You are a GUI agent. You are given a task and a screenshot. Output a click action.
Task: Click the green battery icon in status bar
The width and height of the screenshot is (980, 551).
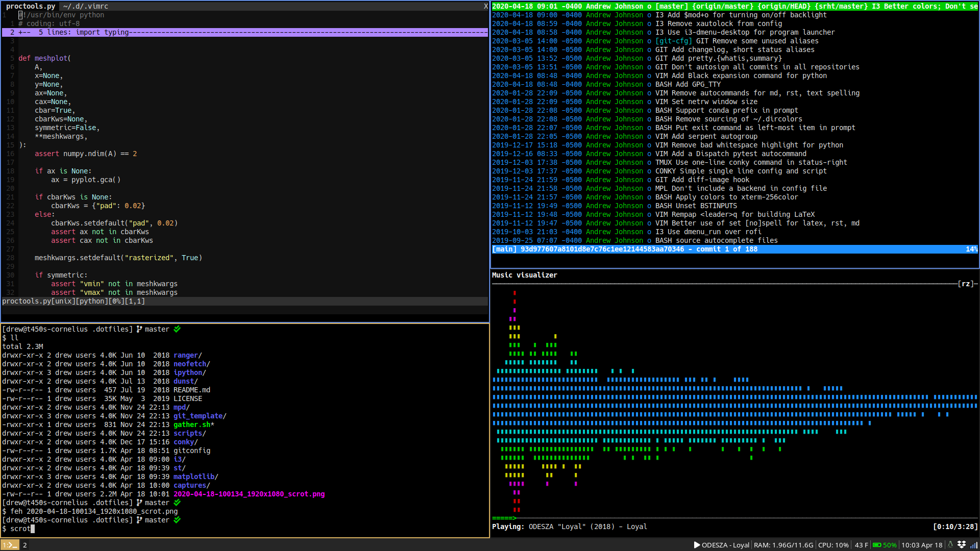click(876, 545)
